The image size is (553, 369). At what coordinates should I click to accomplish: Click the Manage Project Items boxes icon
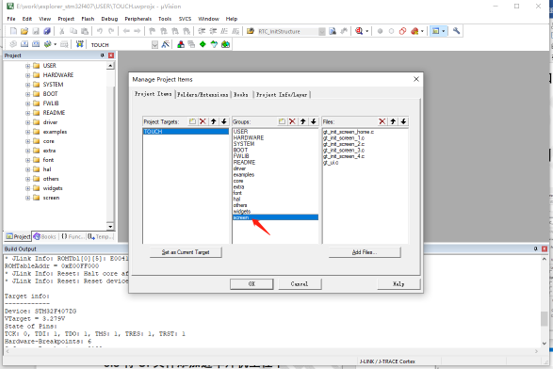click(181, 44)
